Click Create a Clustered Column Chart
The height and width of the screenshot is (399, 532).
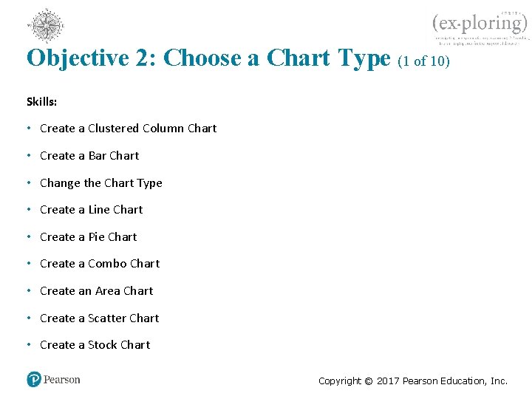point(128,129)
